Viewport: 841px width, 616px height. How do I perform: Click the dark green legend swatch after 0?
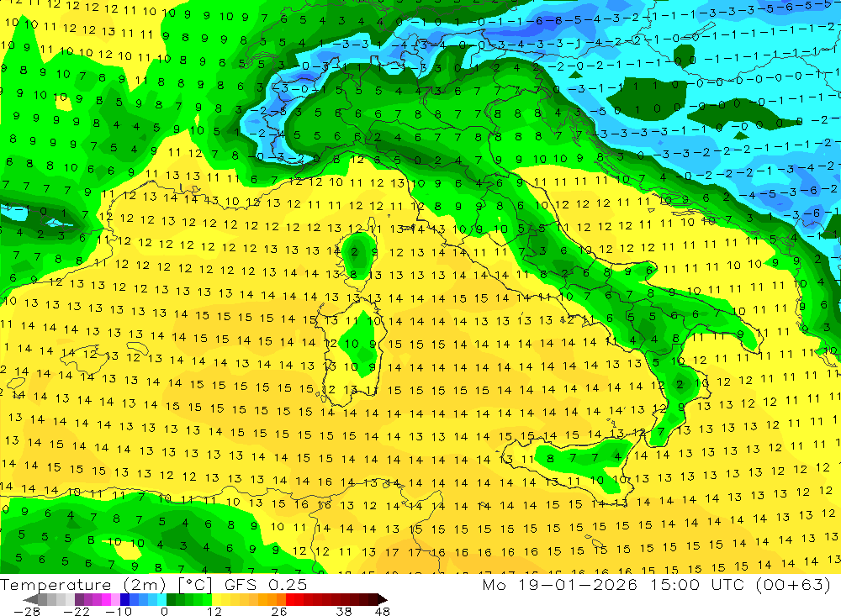pos(171,599)
